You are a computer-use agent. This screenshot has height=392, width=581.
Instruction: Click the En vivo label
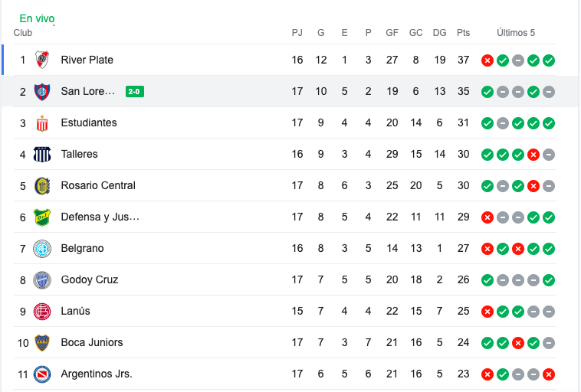pos(37,18)
